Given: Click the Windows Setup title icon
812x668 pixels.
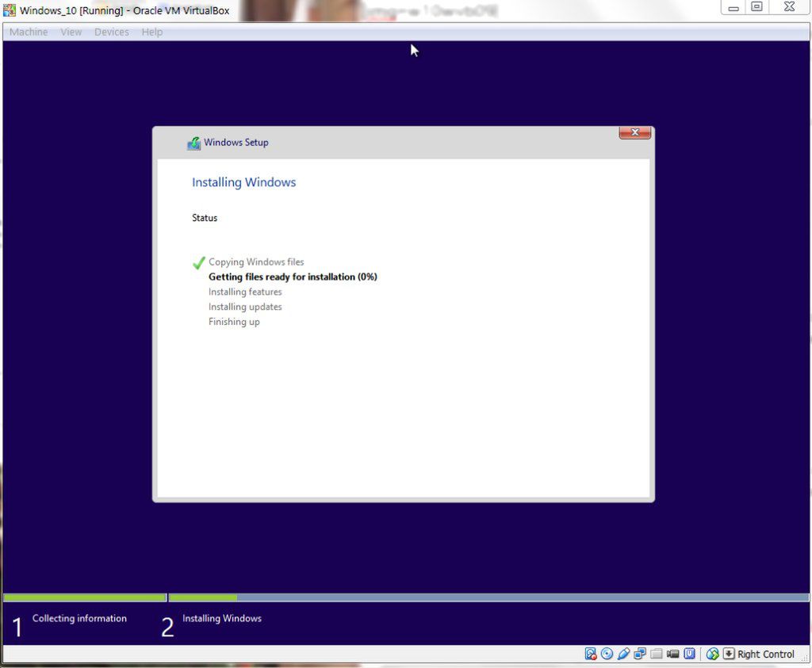Looking at the screenshot, I should click(193, 143).
